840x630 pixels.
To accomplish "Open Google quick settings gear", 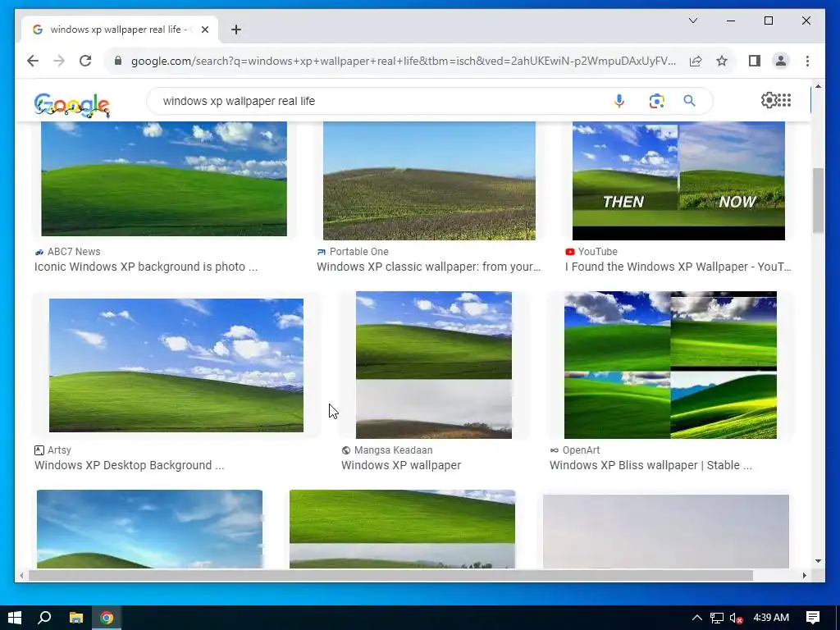I will tap(769, 100).
